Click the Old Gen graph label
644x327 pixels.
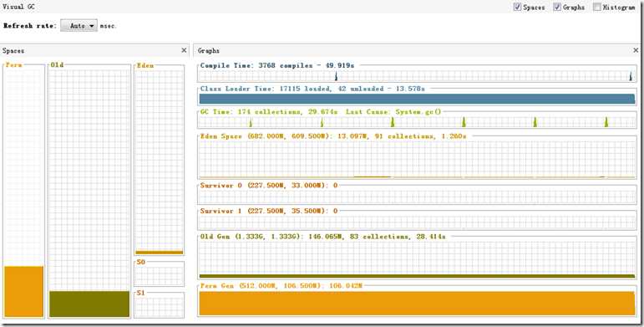click(x=322, y=237)
